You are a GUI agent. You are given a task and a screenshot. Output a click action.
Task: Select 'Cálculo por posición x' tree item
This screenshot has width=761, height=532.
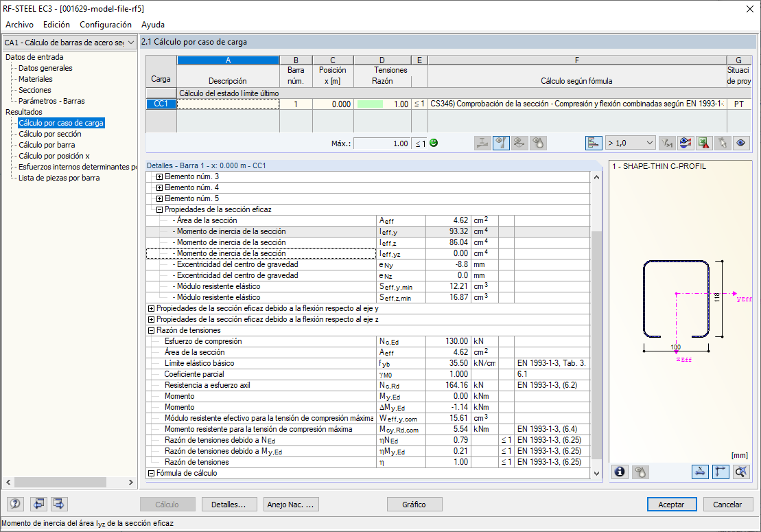click(54, 156)
